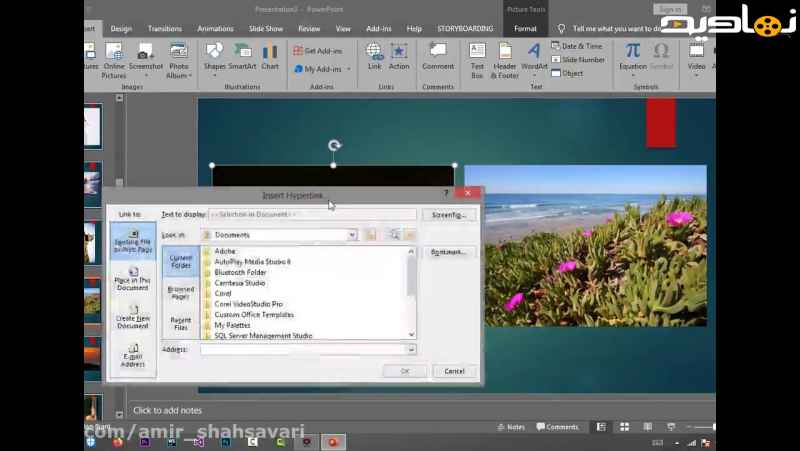Select E-mail Address link type

(x=133, y=356)
